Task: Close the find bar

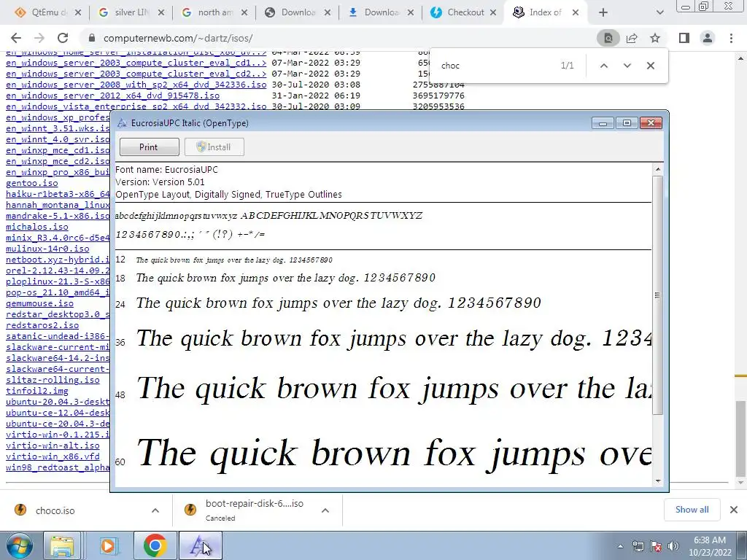Action: (650, 66)
